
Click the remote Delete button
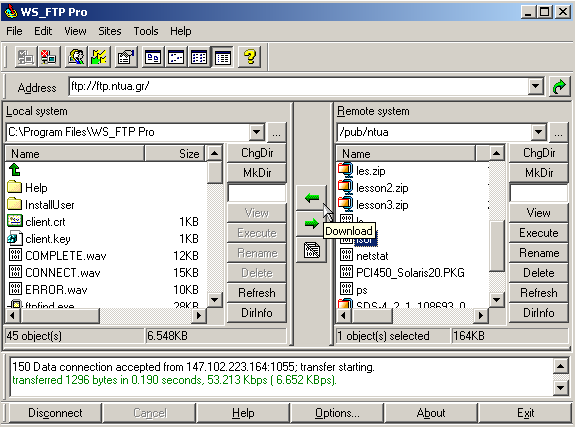tap(539, 273)
